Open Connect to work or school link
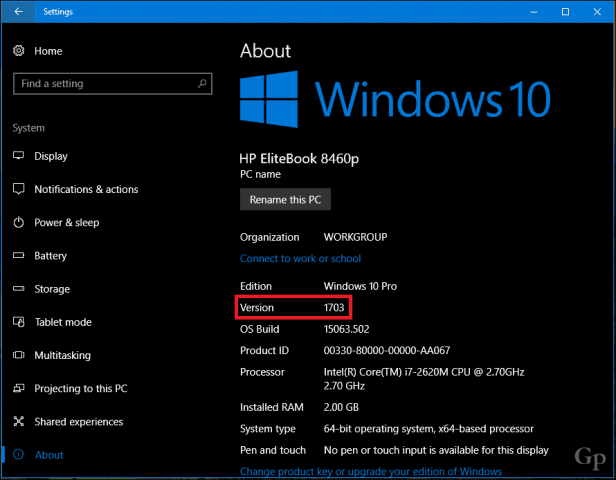This screenshot has width=616, height=480. click(x=300, y=258)
